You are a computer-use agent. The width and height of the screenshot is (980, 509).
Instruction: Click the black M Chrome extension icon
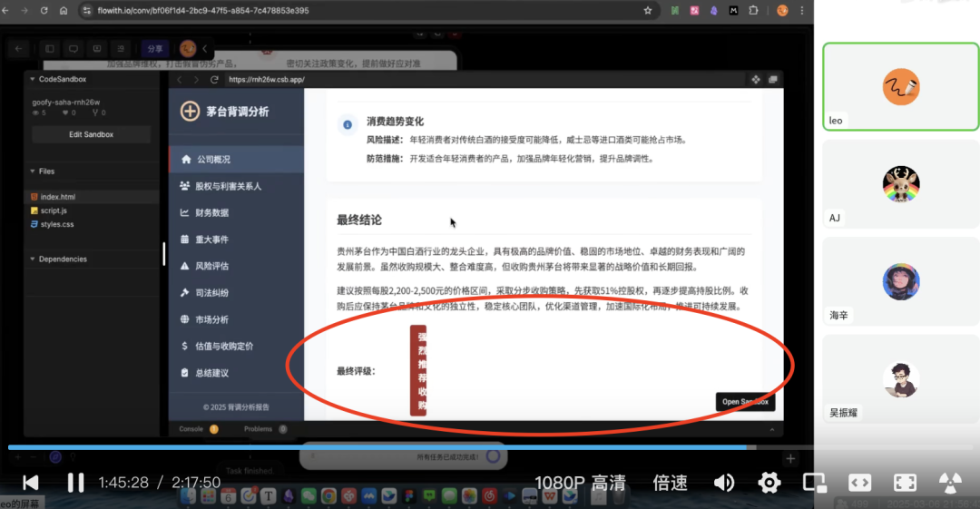[733, 11]
